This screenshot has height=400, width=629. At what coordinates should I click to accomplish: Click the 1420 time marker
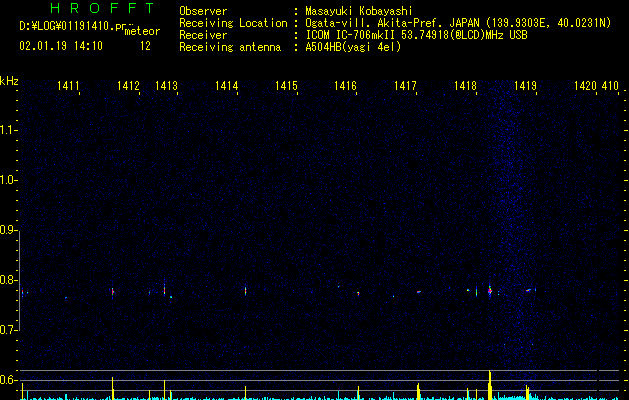click(x=585, y=85)
